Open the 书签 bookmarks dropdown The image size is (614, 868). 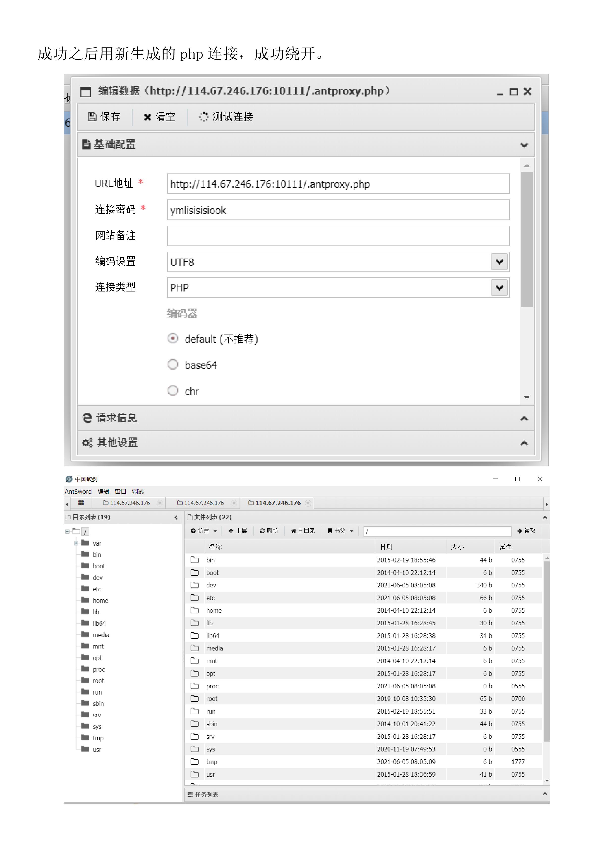[340, 531]
